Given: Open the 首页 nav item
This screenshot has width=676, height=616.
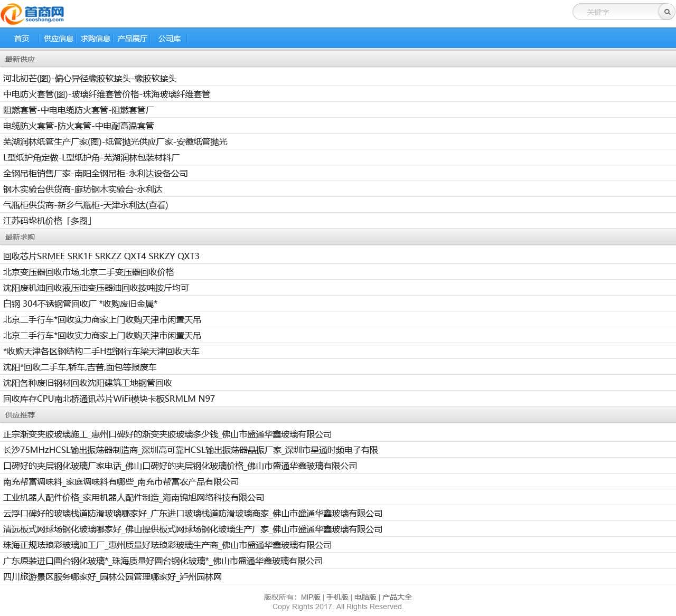Looking at the screenshot, I should tap(22, 39).
